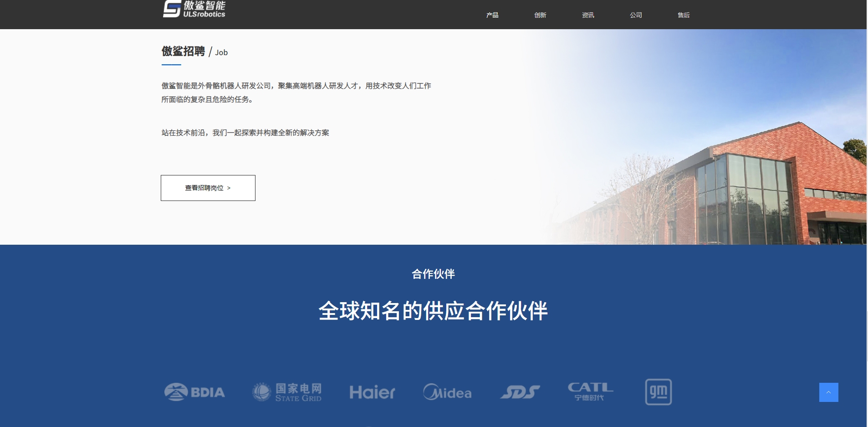The image size is (868, 427).
Task: Open the 产品 menu
Action: 492,15
